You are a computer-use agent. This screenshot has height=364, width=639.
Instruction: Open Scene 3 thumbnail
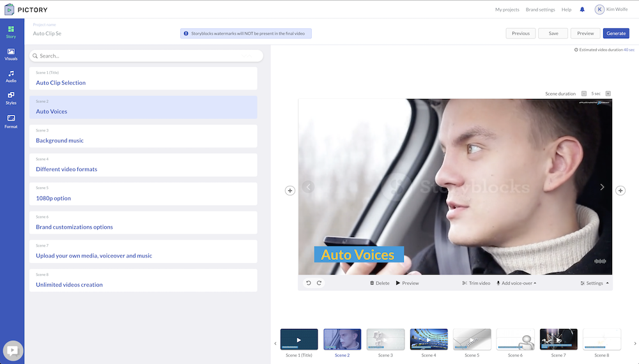pyautogui.click(x=385, y=340)
